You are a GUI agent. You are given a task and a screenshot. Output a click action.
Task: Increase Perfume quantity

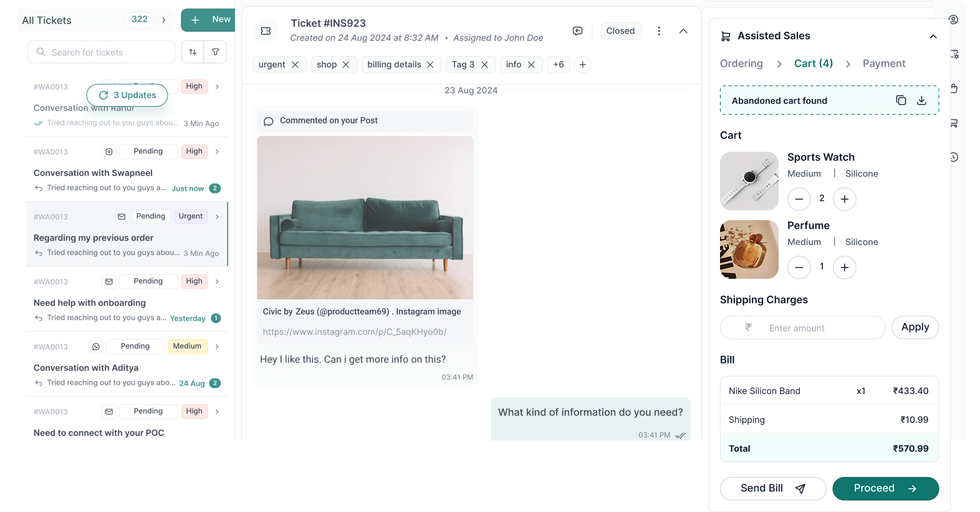(x=845, y=268)
